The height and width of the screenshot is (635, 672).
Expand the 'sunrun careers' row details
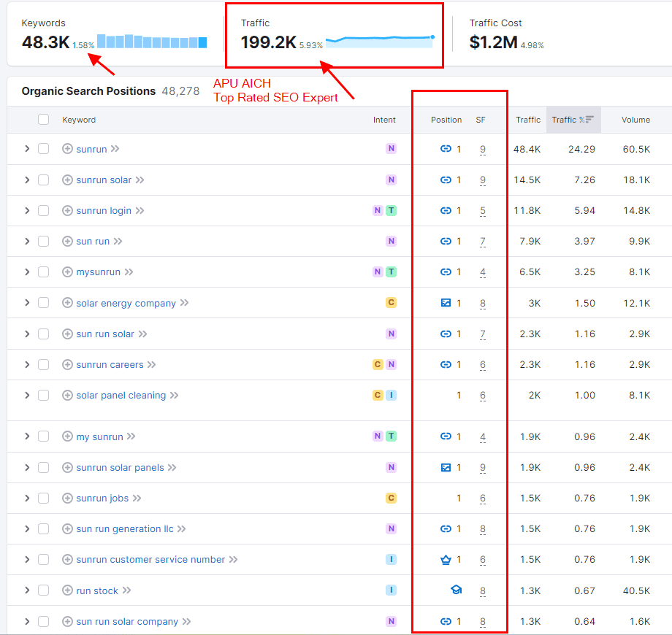point(27,365)
